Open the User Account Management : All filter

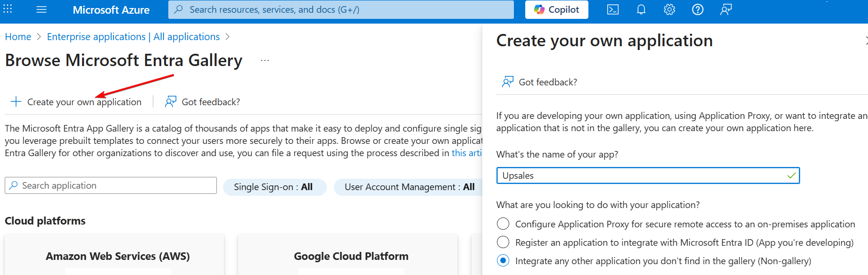(409, 187)
